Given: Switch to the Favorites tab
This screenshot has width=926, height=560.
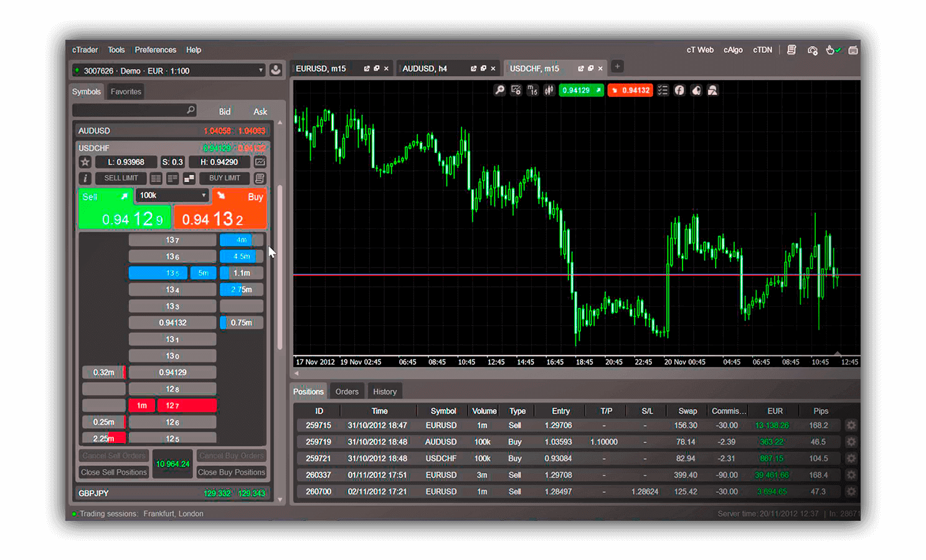Looking at the screenshot, I should [126, 91].
